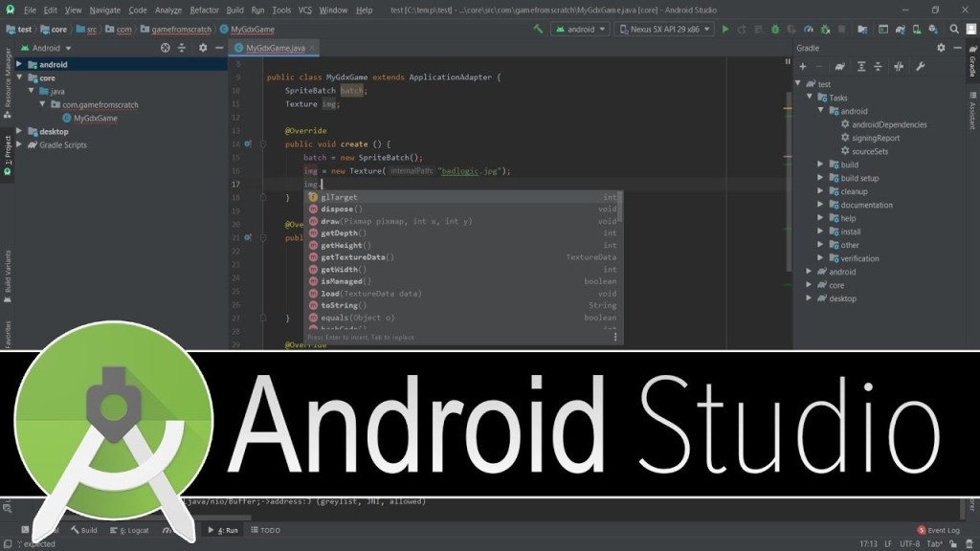
Task: Click the scroll from source target icon
Action: (165, 48)
